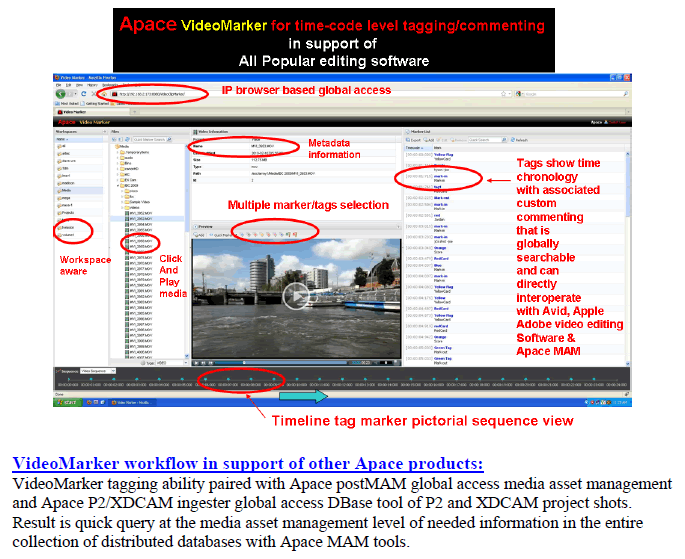Screen dimensions: 685x559
Task: Select the Media root folder in Files tree
Action: pyautogui.click(x=122, y=146)
